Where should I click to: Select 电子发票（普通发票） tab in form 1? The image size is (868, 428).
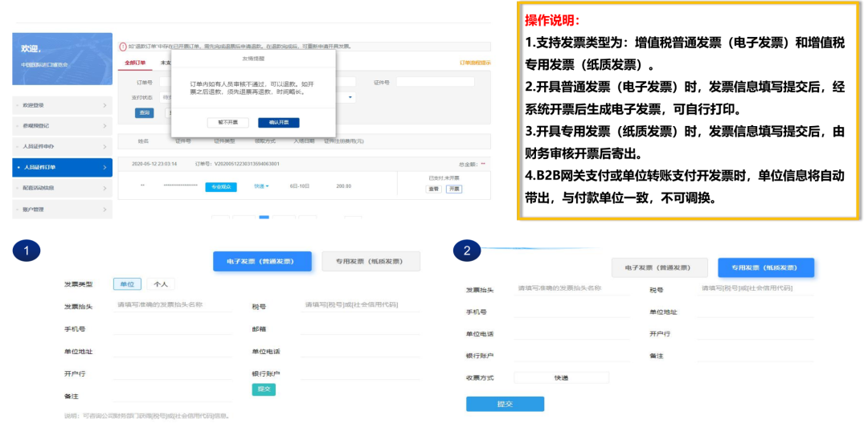coord(263,262)
